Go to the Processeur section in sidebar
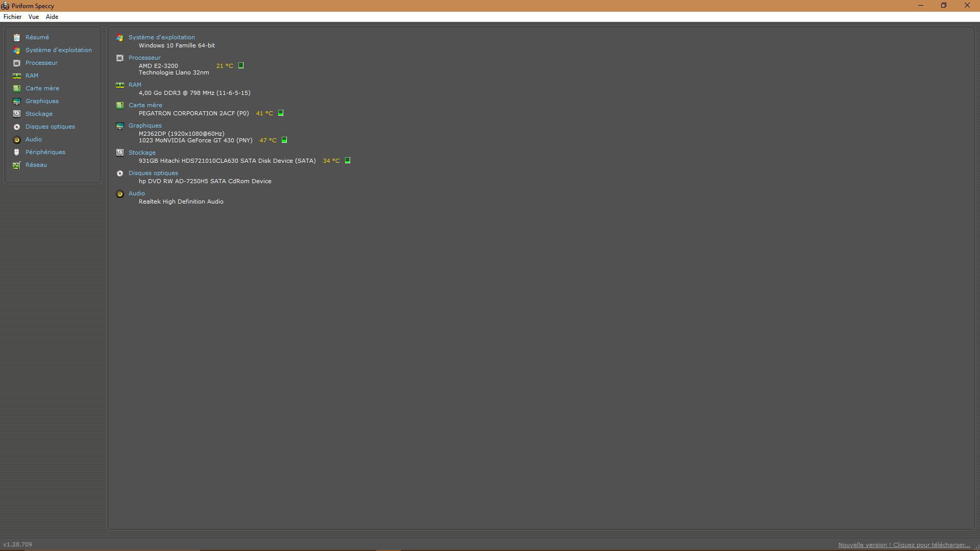Image resolution: width=980 pixels, height=551 pixels. tap(41, 63)
